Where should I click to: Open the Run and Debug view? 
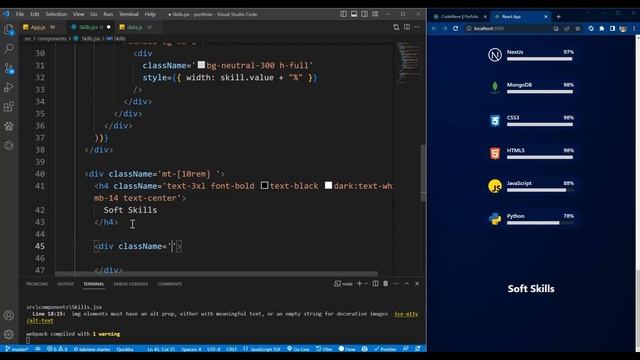9,87
